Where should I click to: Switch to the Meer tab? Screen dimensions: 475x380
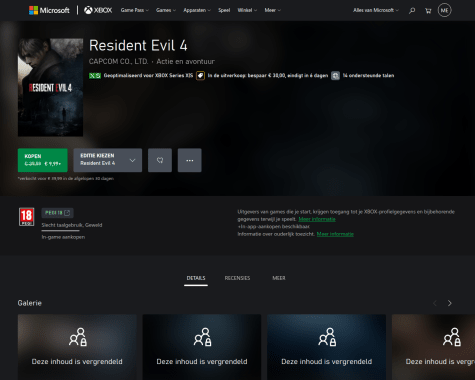(279, 278)
